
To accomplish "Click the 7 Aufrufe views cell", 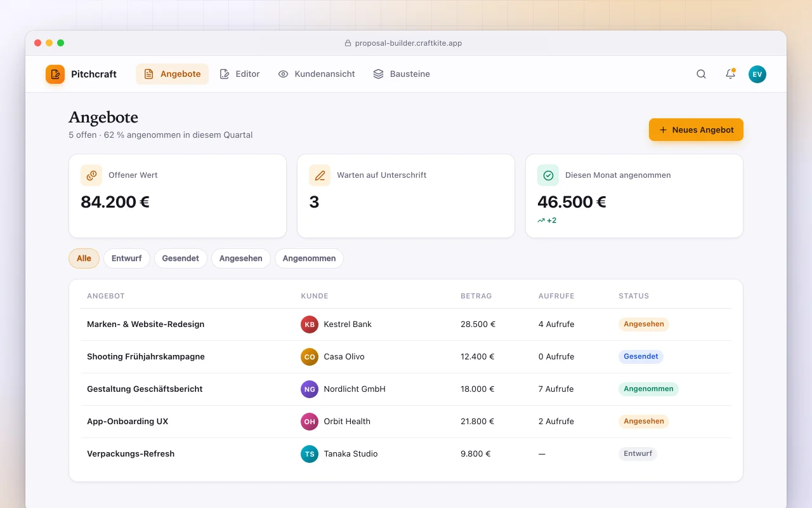I will pyautogui.click(x=556, y=389).
